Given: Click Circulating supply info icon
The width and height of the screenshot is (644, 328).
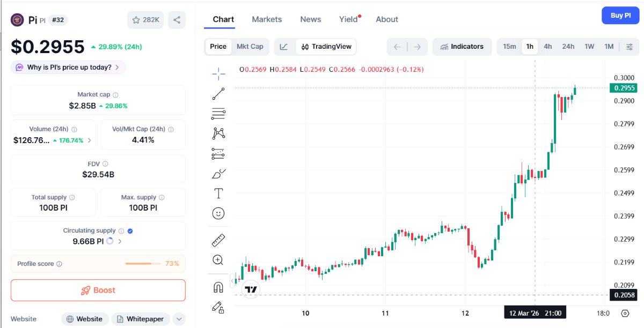Looking at the screenshot, I should [121, 231].
